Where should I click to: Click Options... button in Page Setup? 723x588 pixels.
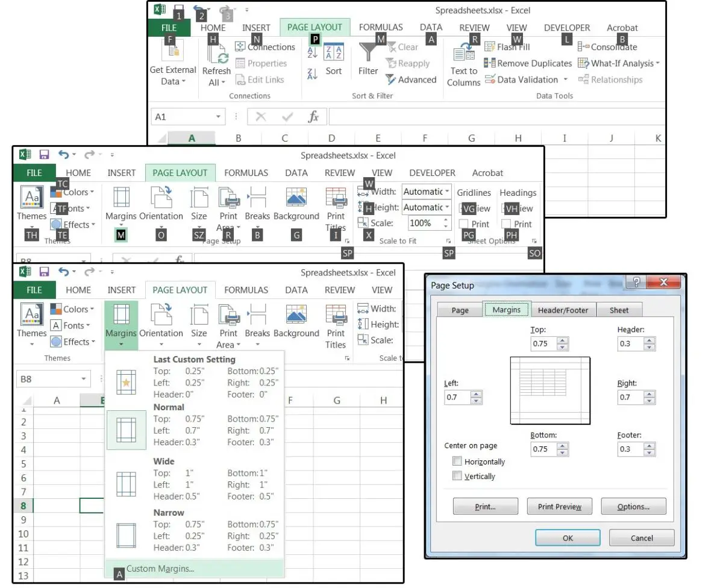[x=633, y=507]
